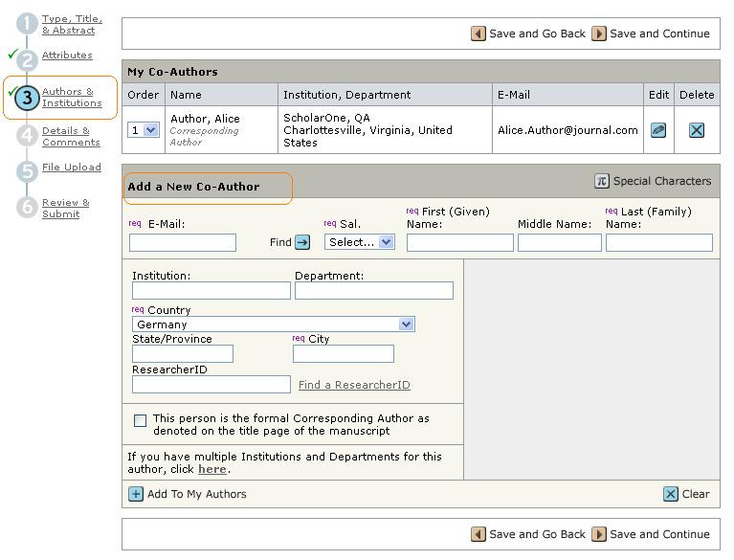Click the plus icon Add To My Authors
This screenshot has height=560, width=734.
136,494
